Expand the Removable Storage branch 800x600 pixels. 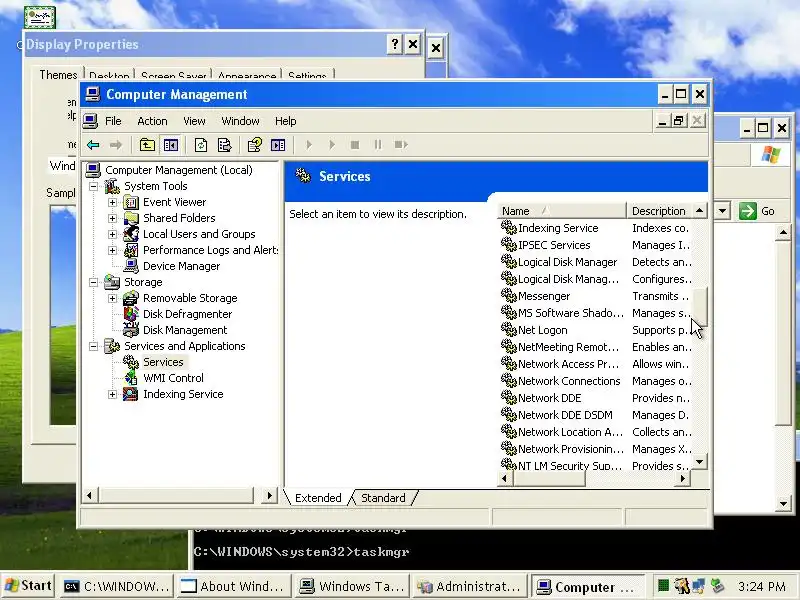click(x=112, y=298)
